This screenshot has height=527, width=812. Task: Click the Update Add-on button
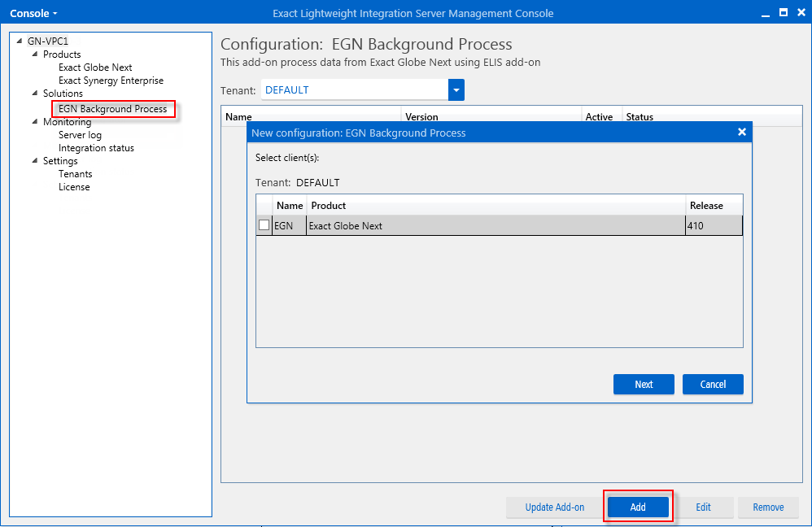tap(555, 507)
